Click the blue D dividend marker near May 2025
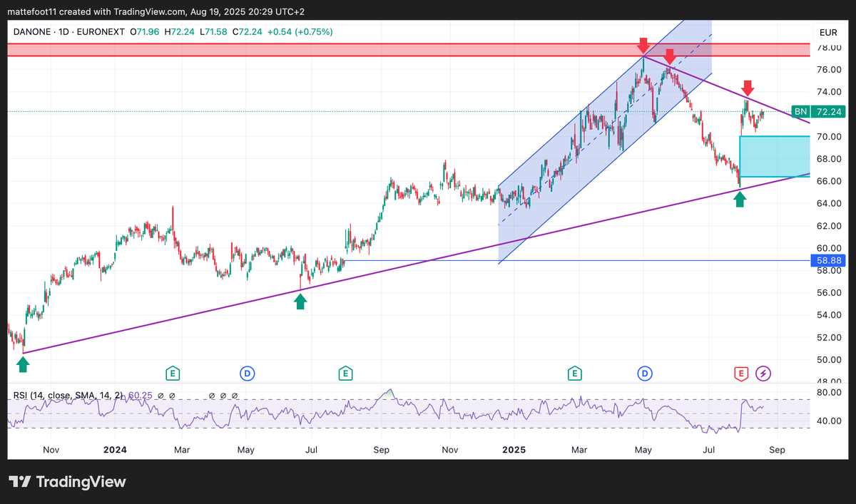The height and width of the screenshot is (504, 856). pyautogui.click(x=644, y=373)
